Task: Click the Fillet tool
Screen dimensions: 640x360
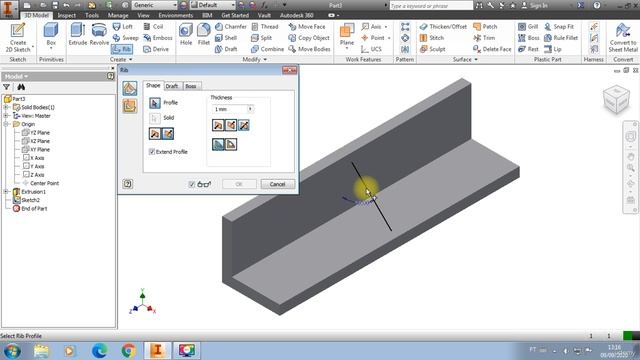Action: pos(204,34)
